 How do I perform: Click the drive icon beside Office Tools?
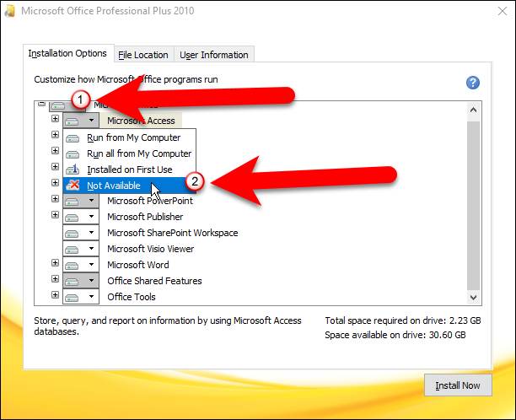click(72, 298)
